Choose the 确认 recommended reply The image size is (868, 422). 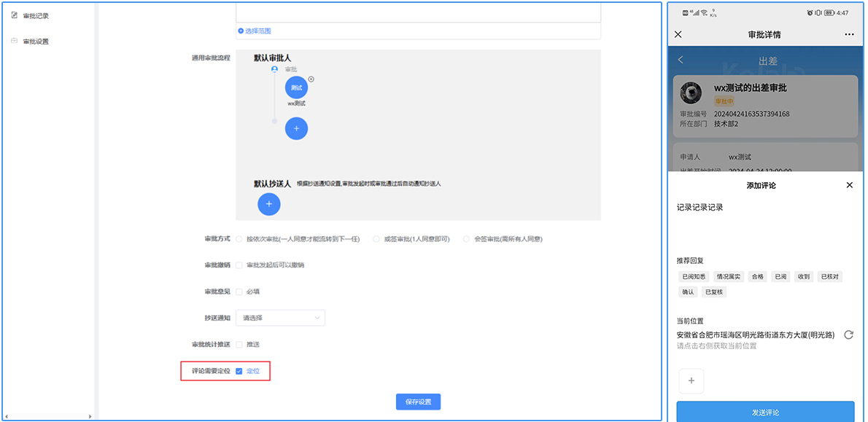(x=688, y=292)
